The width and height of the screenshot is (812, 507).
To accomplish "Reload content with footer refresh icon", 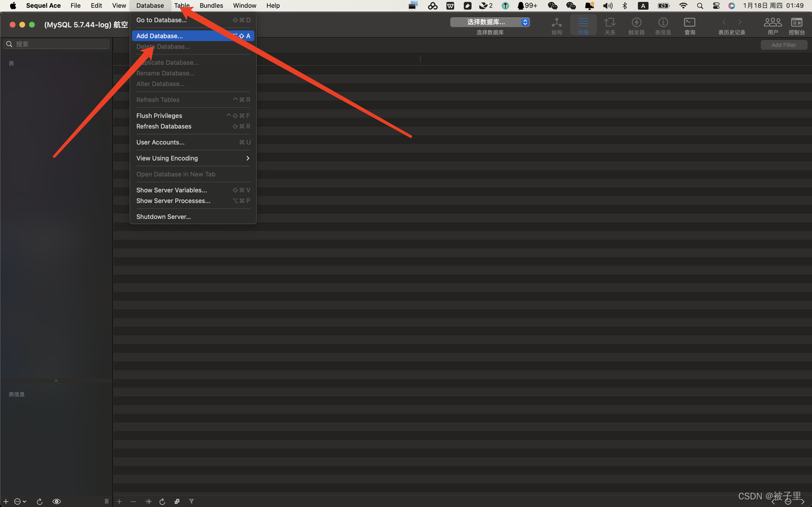I will [x=162, y=501].
